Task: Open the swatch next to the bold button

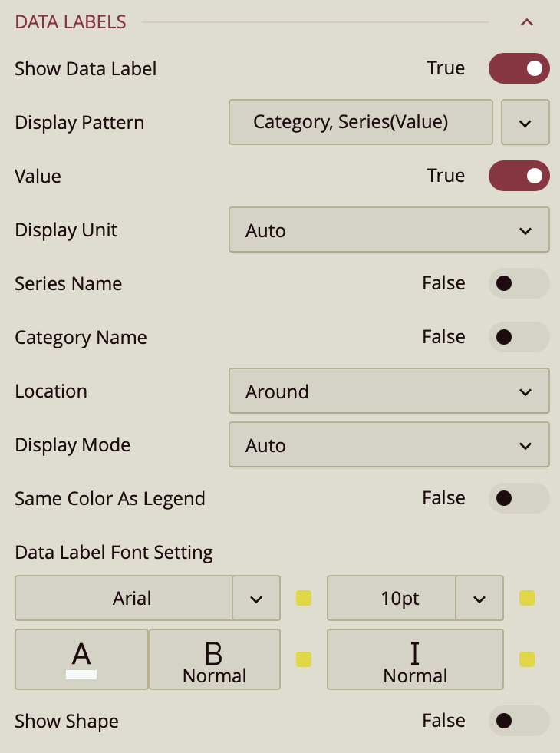Action: [x=303, y=659]
